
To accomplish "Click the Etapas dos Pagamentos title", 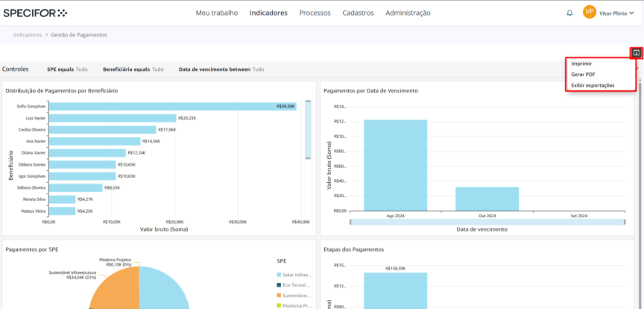I will (353, 249).
